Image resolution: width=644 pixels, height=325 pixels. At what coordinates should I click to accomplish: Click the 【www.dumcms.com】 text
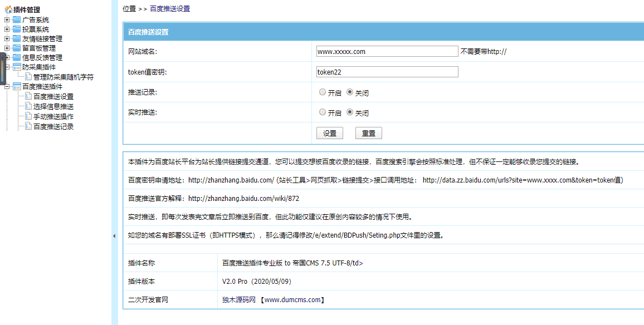pyautogui.click(x=293, y=300)
